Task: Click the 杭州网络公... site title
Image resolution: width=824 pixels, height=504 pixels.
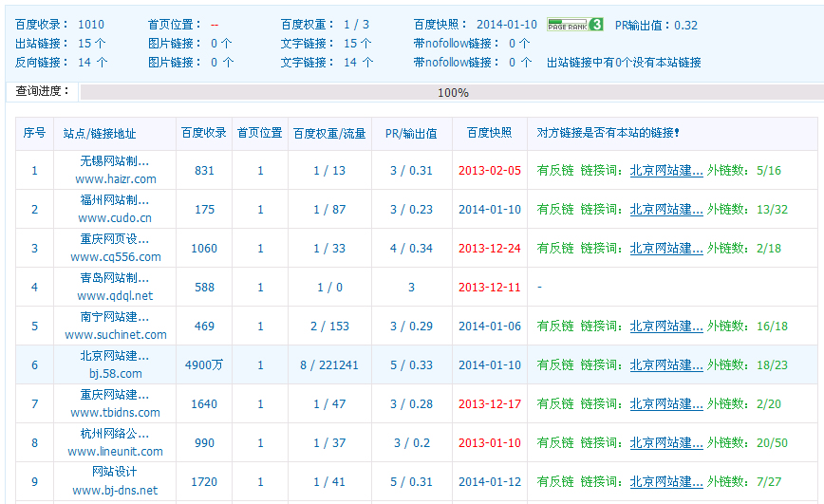Action: [115, 433]
